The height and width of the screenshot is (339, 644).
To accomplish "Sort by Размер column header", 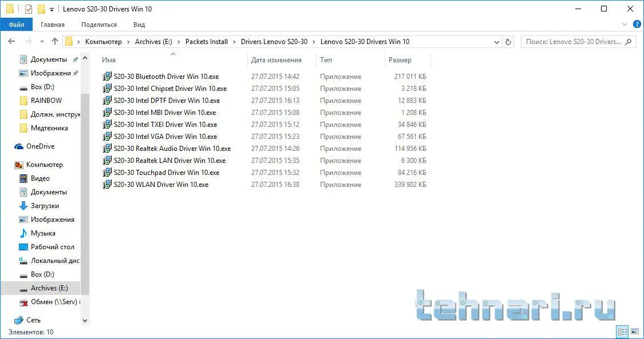I will [x=408, y=60].
